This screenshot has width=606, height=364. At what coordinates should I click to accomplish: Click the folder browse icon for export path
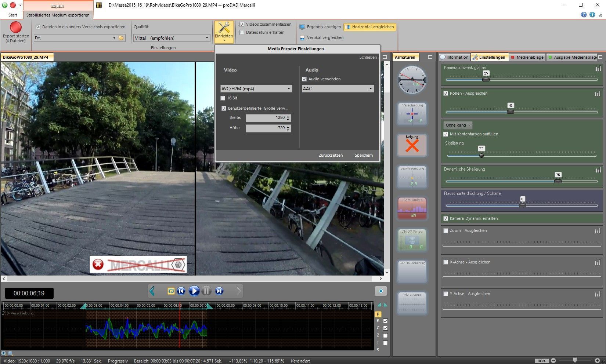pyautogui.click(x=121, y=38)
